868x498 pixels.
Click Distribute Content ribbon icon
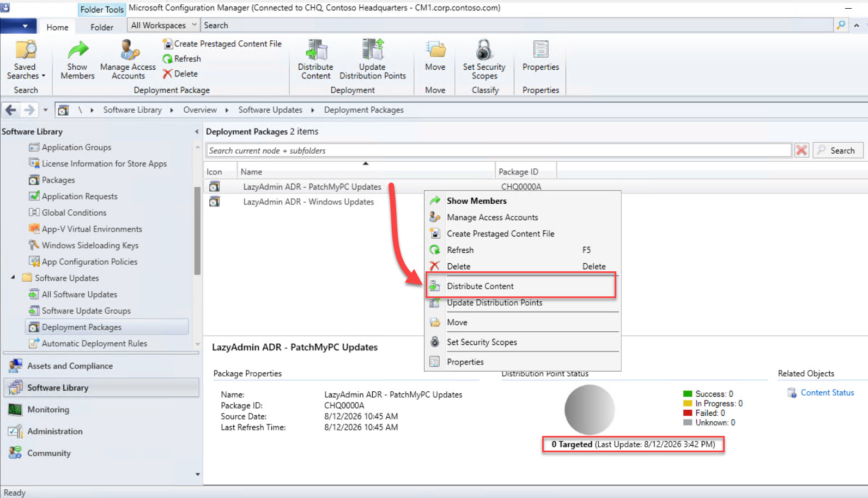[315, 60]
